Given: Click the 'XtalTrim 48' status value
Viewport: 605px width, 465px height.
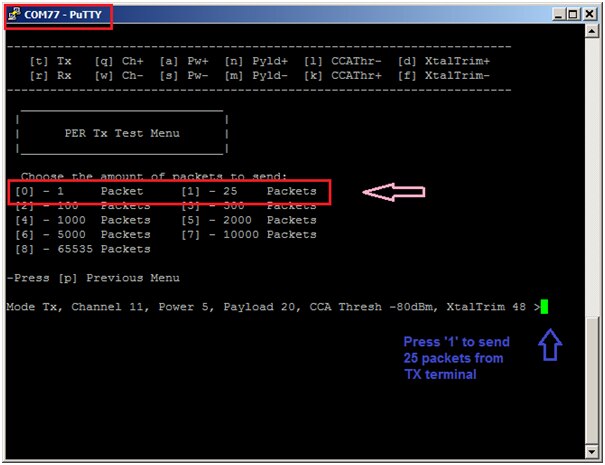Looking at the screenshot, I should click(x=486, y=307).
